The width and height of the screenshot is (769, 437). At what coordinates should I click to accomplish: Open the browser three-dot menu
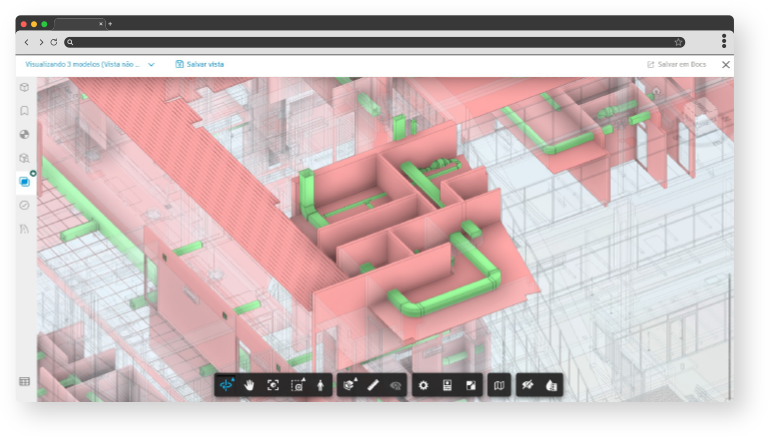tap(723, 42)
